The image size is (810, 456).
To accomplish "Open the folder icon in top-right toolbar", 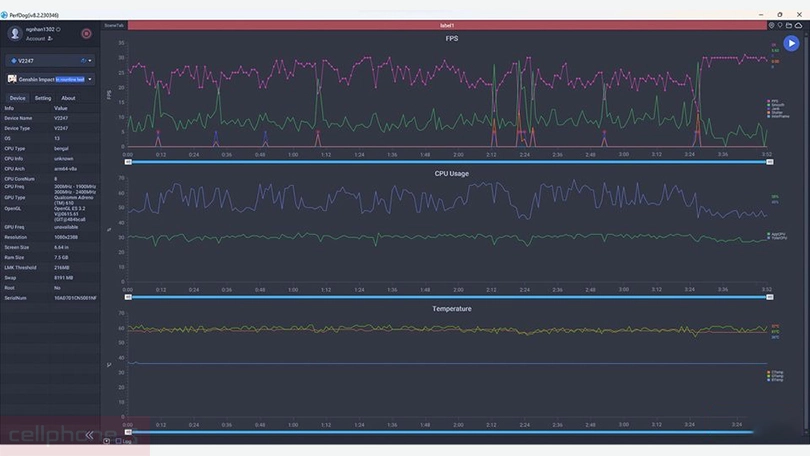I will [789, 25].
